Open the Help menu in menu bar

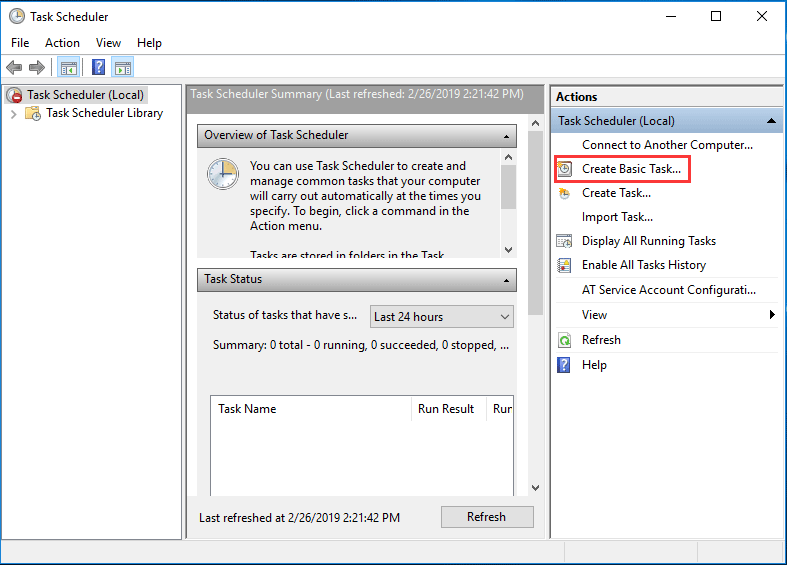[x=149, y=43]
